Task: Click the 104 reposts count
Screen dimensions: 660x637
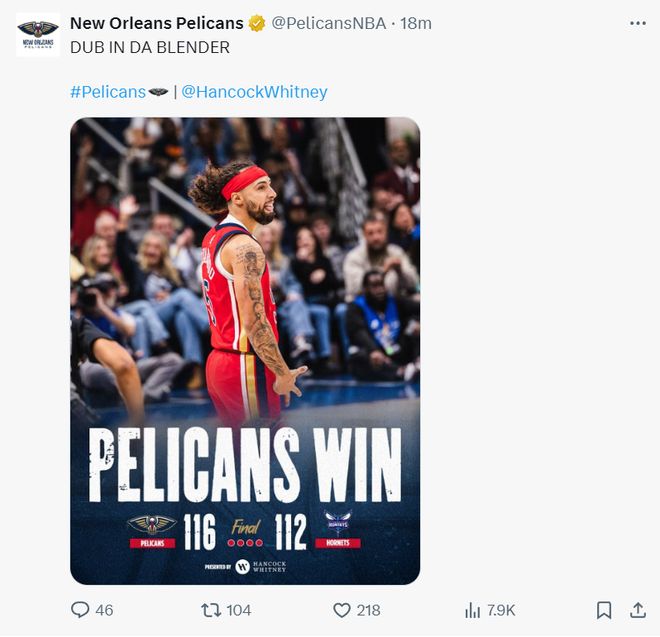Action: click(239, 610)
